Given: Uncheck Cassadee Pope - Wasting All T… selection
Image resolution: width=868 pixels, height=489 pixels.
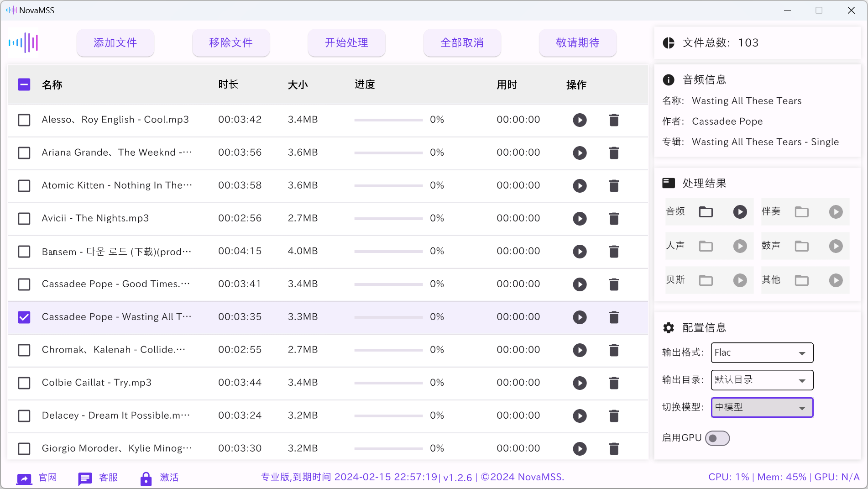Looking at the screenshot, I should pyautogui.click(x=24, y=317).
